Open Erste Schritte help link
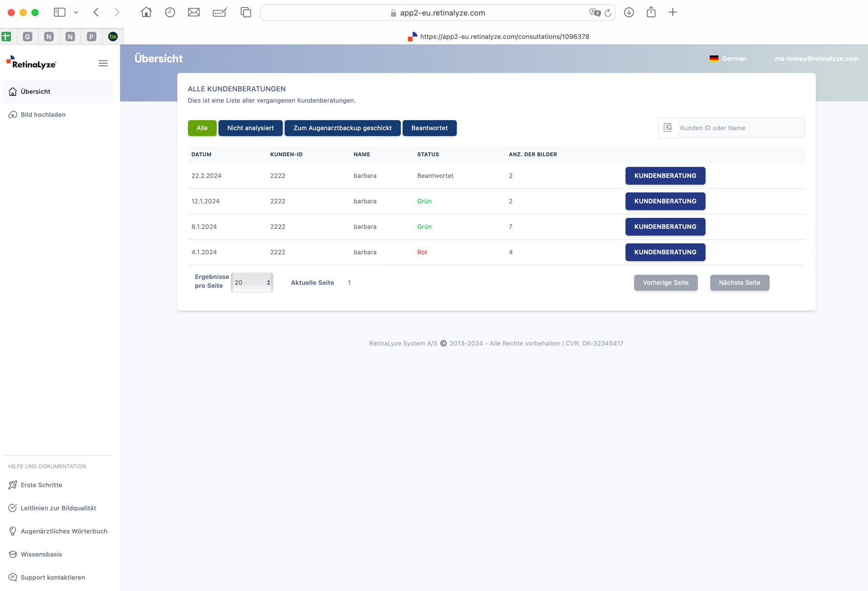The image size is (868, 591). (x=41, y=485)
